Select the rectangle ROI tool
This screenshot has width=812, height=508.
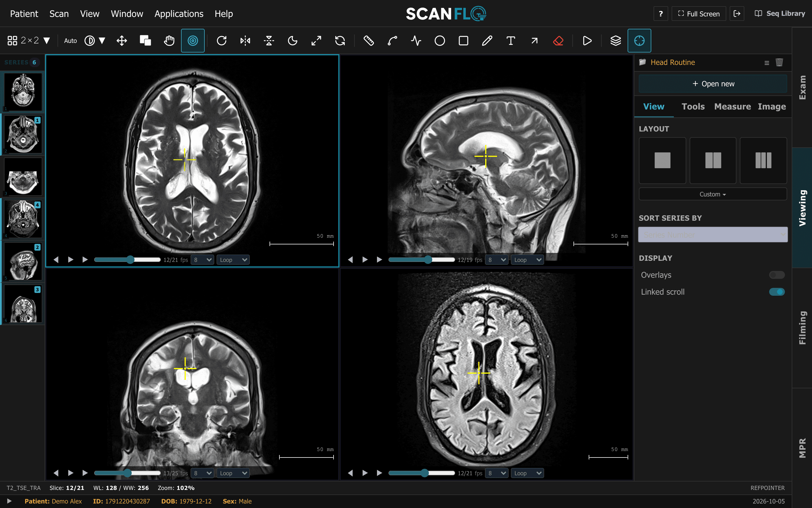click(464, 41)
